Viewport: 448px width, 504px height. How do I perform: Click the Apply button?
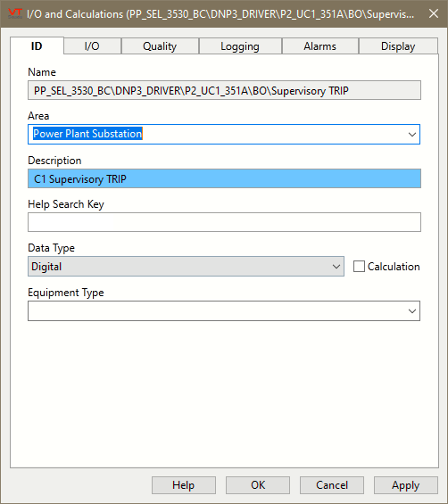pyautogui.click(x=406, y=485)
